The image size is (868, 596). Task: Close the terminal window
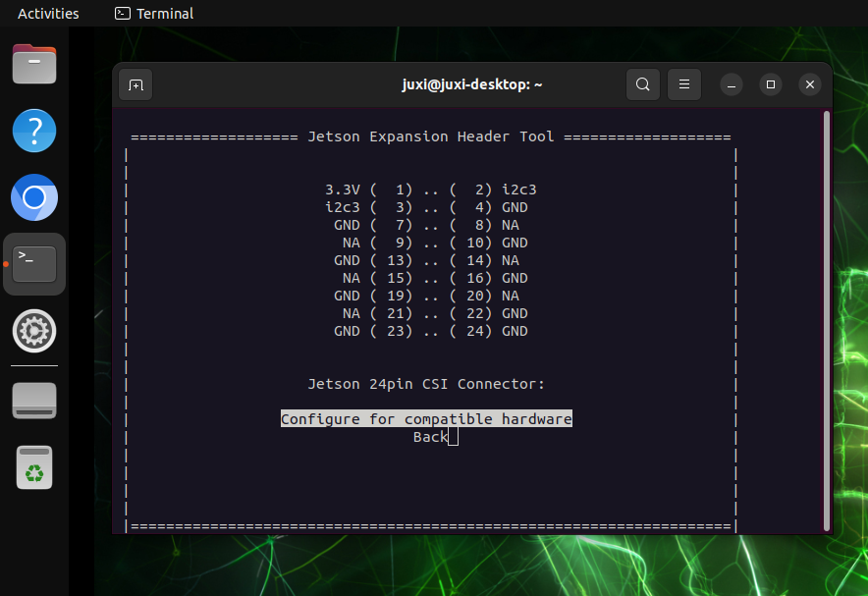tap(810, 84)
